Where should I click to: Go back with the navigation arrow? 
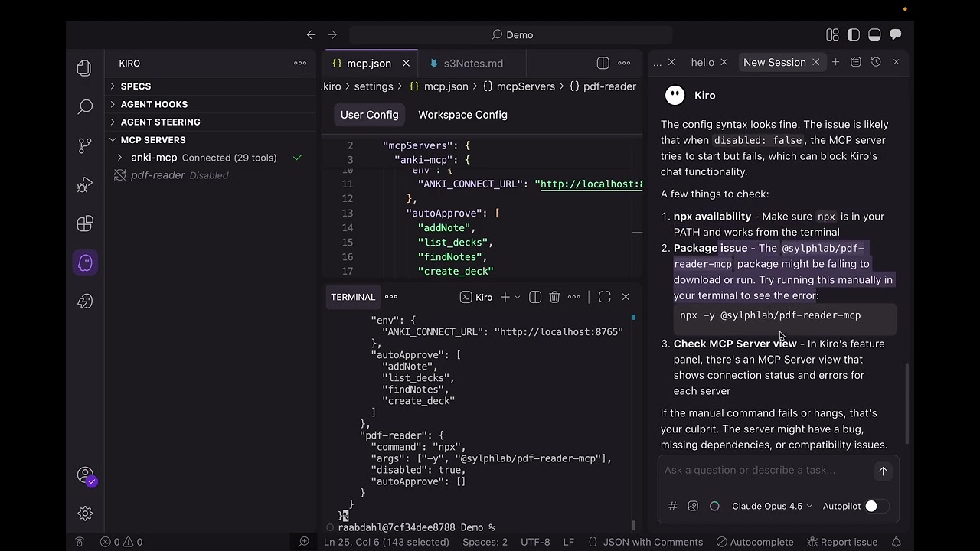pyautogui.click(x=311, y=34)
